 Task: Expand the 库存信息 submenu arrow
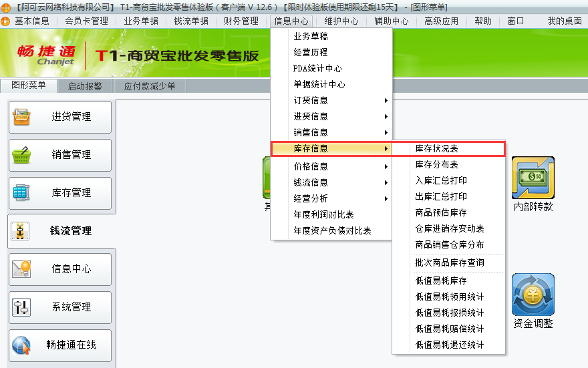[386, 149]
